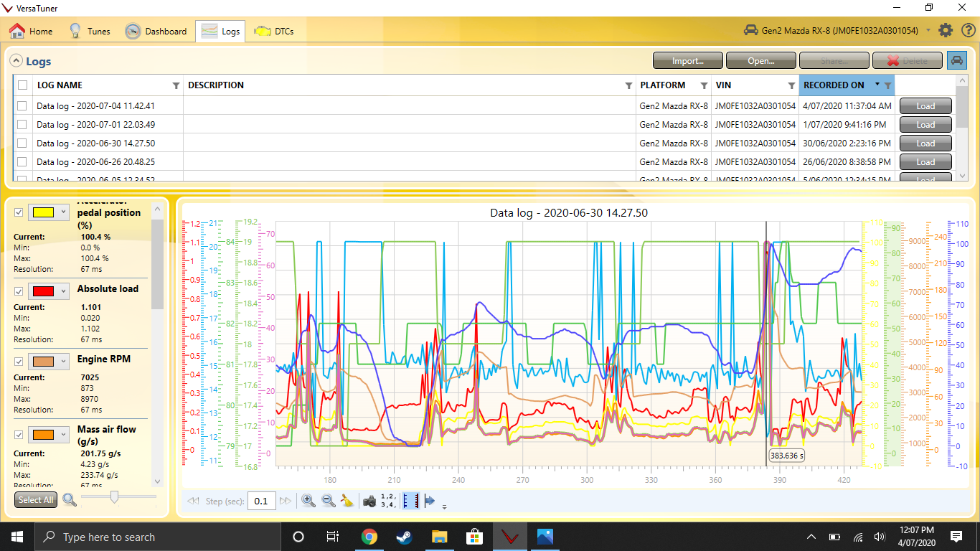Open the notification center icon
Image resolution: width=980 pixels, height=551 pixels.
click(x=956, y=537)
